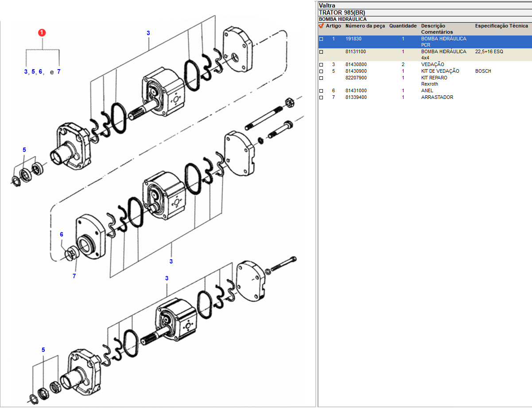Check the box for the VEDAÇÃO row

pos(321,65)
